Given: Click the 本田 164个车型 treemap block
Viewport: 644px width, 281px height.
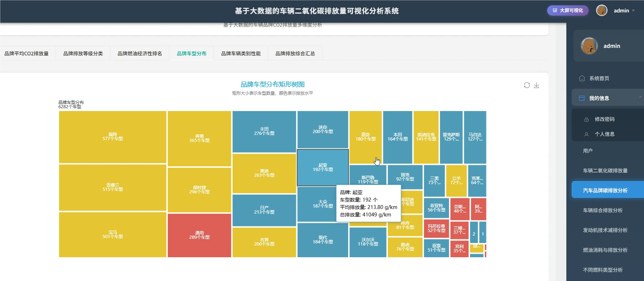Looking at the screenshot, I should pos(398,137).
